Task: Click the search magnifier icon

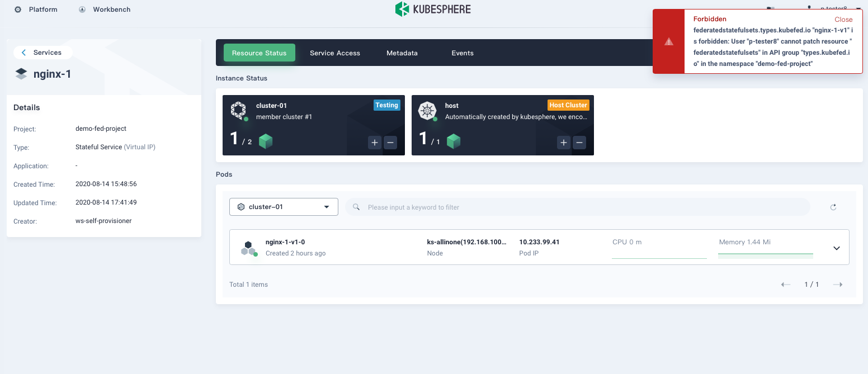Action: [x=356, y=207]
